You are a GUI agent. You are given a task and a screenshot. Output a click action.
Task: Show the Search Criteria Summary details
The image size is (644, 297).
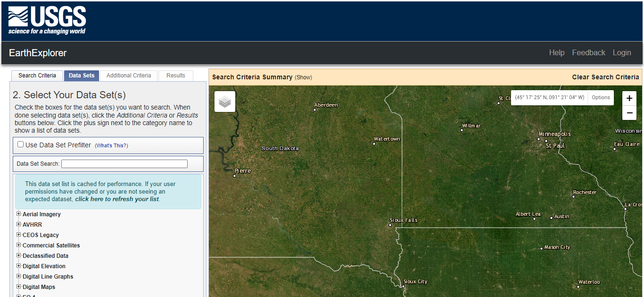pos(303,77)
